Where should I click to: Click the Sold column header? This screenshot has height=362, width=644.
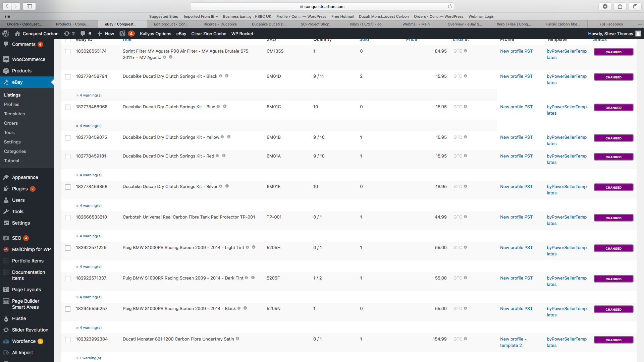pyautogui.click(x=364, y=40)
